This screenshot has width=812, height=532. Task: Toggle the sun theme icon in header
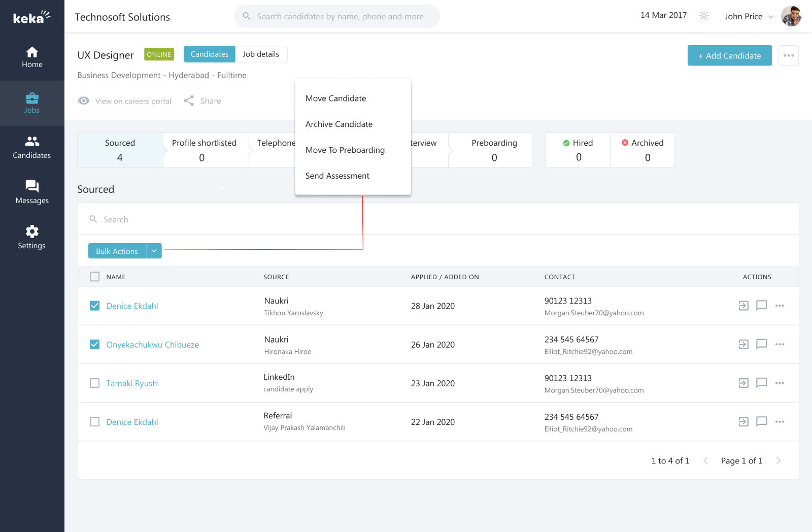click(704, 16)
